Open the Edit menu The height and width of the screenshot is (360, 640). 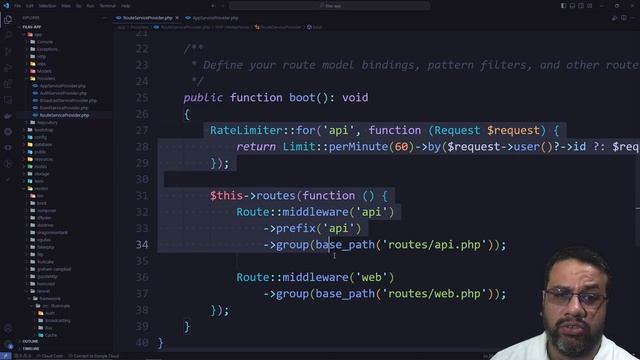[x=30, y=6]
